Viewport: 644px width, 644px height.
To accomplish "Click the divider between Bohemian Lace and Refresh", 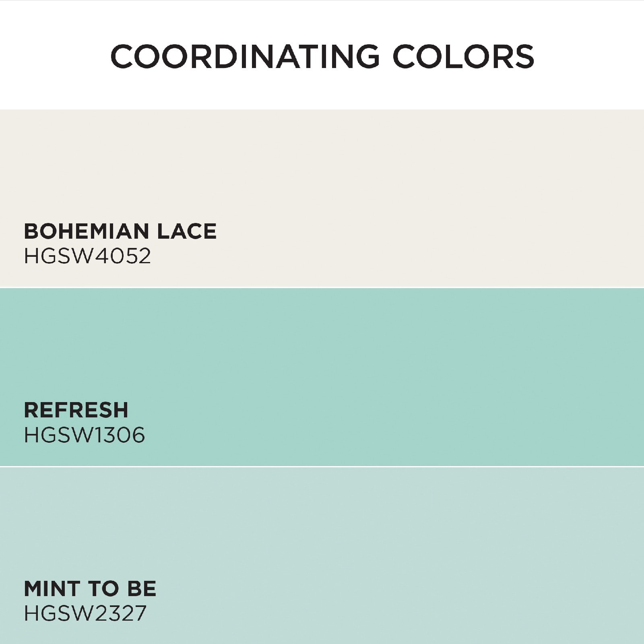I will tap(322, 287).
